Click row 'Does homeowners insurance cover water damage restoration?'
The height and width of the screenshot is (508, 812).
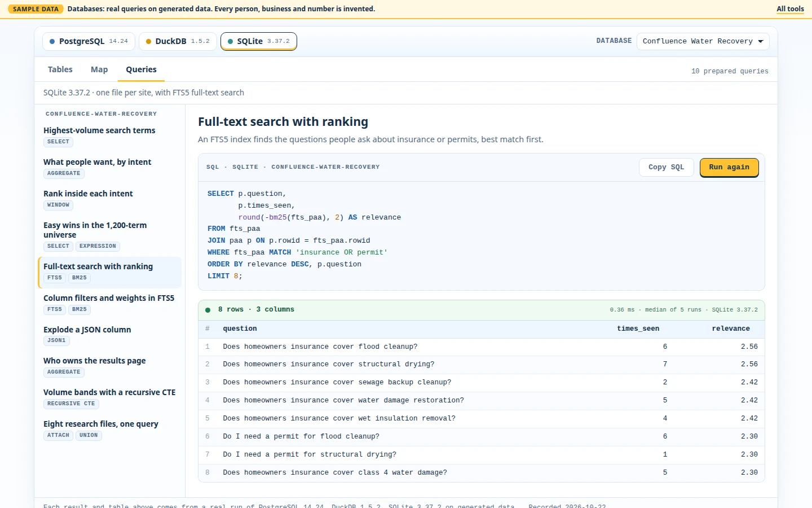pos(482,400)
